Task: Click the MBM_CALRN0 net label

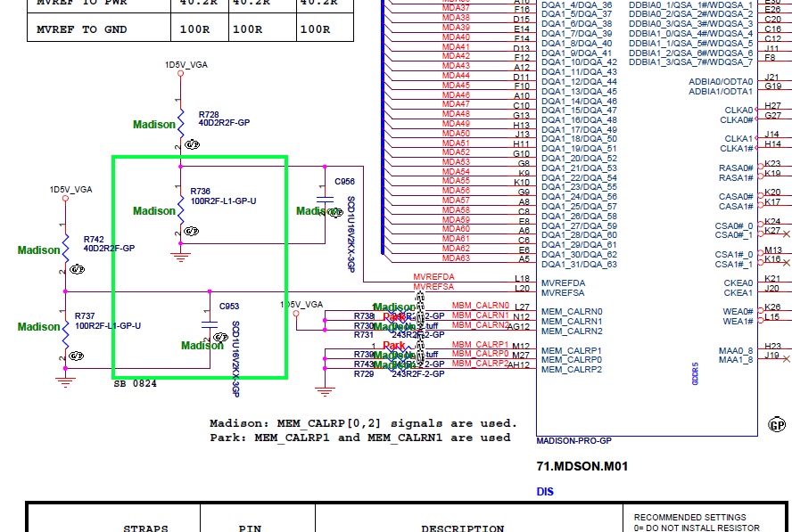Action: coord(480,306)
